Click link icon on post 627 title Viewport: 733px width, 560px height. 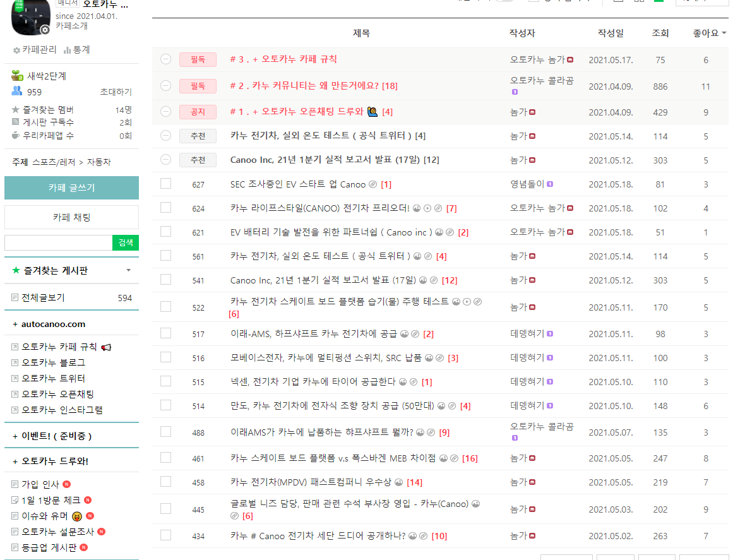click(x=372, y=184)
